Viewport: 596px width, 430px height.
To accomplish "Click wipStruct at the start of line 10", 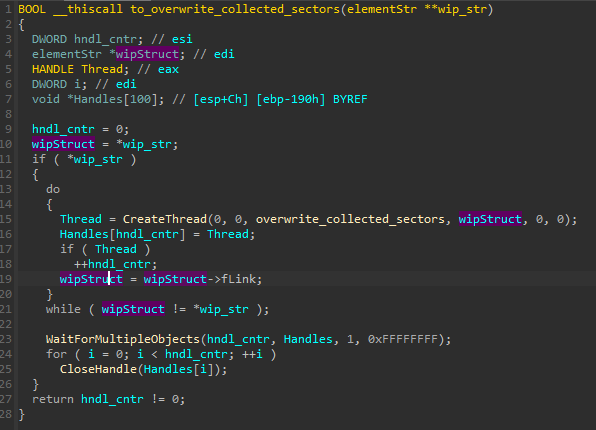I will pos(63,144).
